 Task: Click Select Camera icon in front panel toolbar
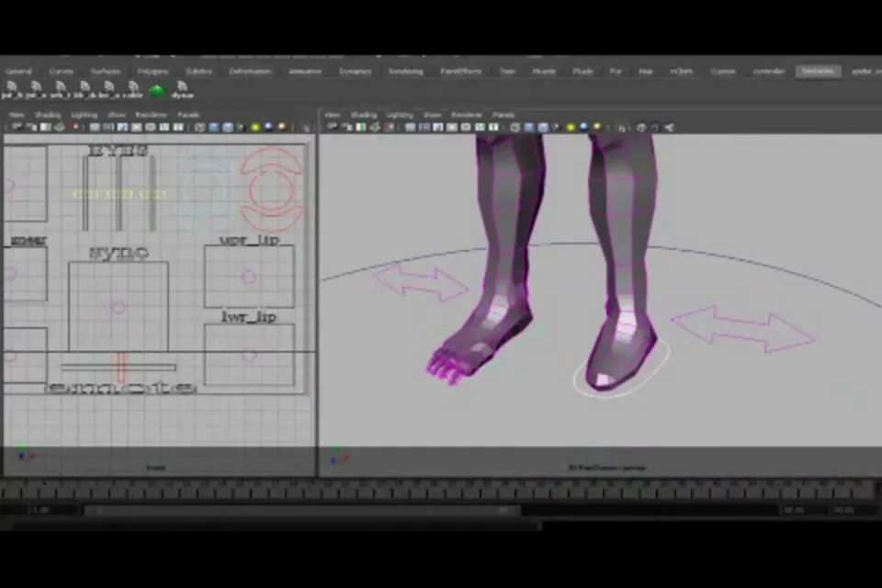click(17, 128)
